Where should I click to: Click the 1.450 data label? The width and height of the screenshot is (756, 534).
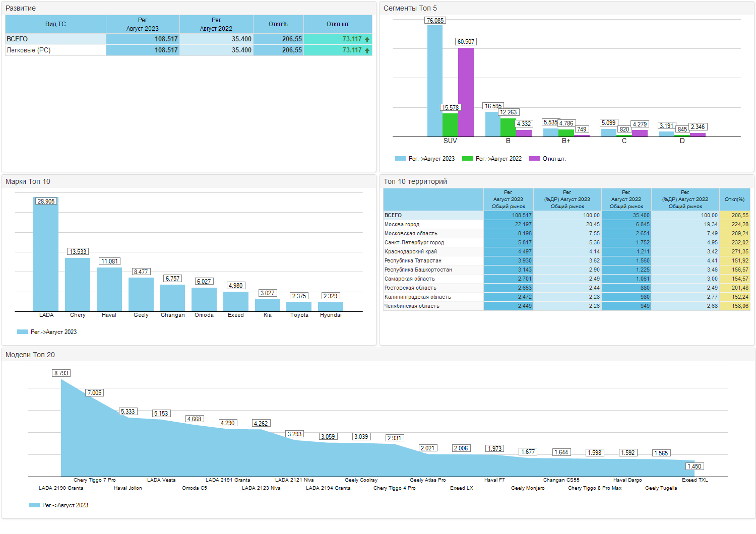coord(695,466)
